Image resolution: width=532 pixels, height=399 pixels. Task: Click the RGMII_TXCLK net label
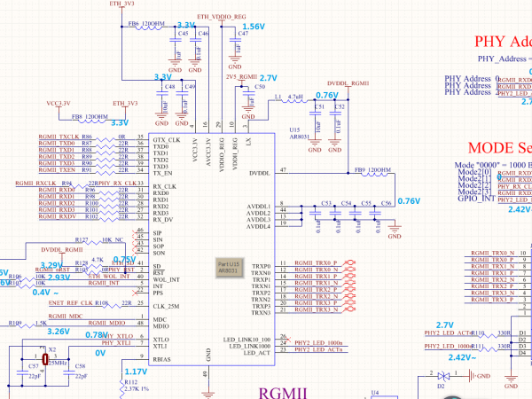click(x=59, y=136)
